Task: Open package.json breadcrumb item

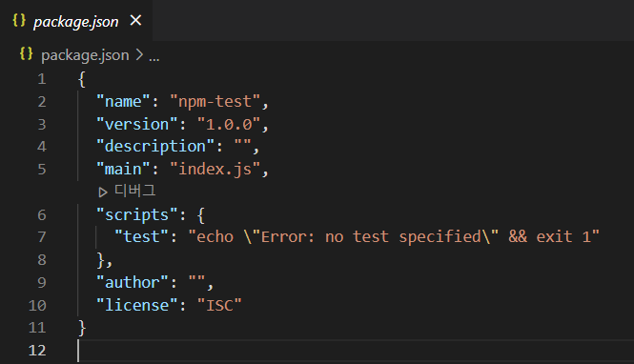Action: point(85,55)
